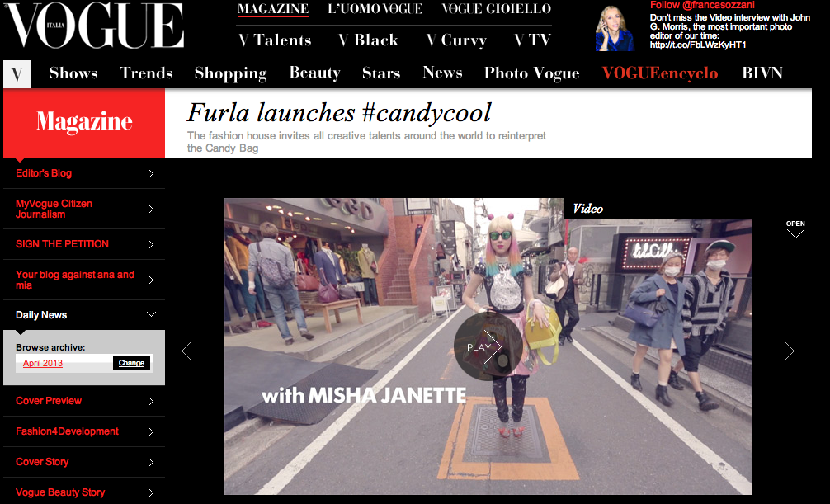
Task: Open the t.co/FbLWzKyHT1 tweet link
Action: point(698,45)
